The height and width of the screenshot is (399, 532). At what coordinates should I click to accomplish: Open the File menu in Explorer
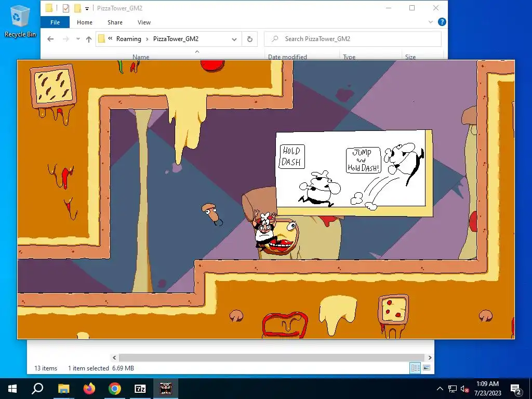pos(55,22)
